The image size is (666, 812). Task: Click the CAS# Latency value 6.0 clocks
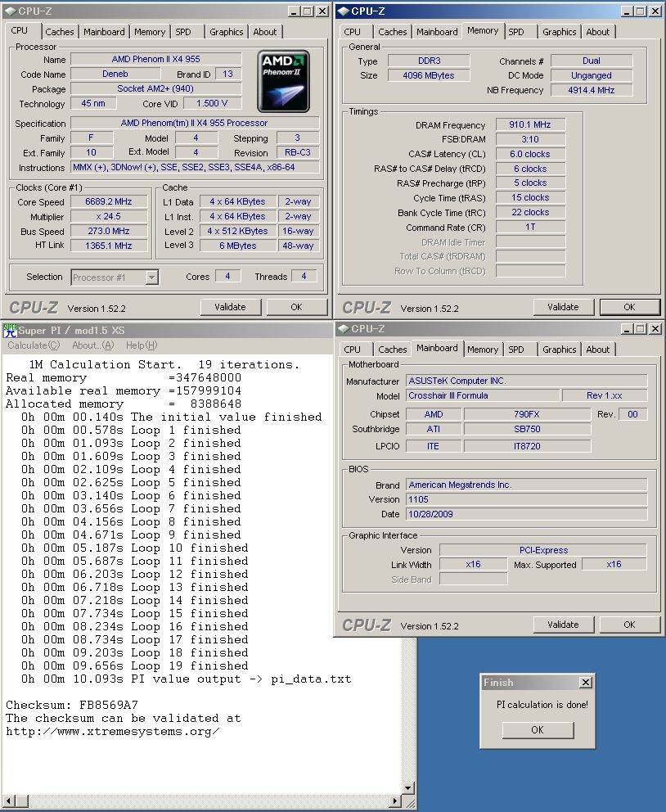pos(530,155)
